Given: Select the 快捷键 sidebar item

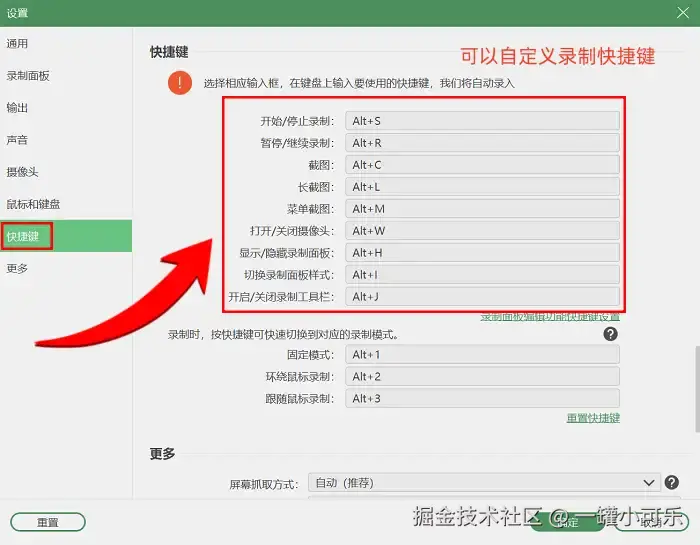Looking at the screenshot, I should point(66,236).
